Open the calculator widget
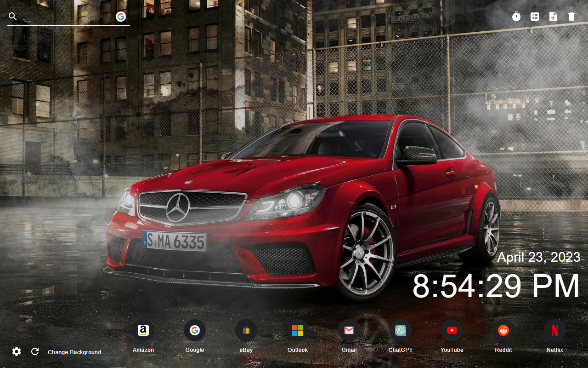This screenshot has width=588, height=368. point(534,16)
